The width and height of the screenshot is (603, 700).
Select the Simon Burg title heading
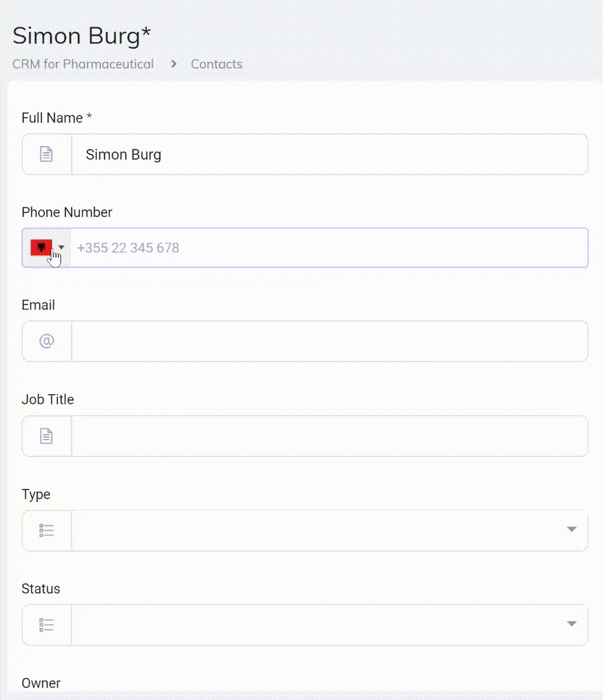coord(81,36)
